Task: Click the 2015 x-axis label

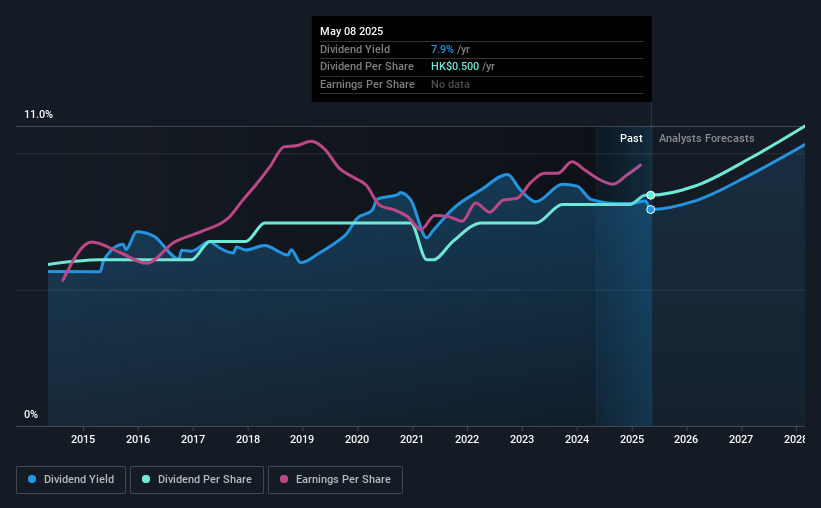Action: click(x=83, y=439)
